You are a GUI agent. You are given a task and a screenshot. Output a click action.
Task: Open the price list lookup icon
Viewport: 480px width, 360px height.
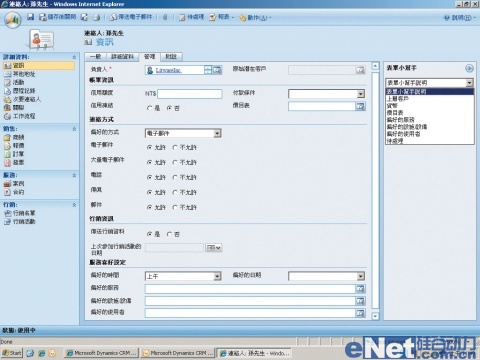coord(360,106)
